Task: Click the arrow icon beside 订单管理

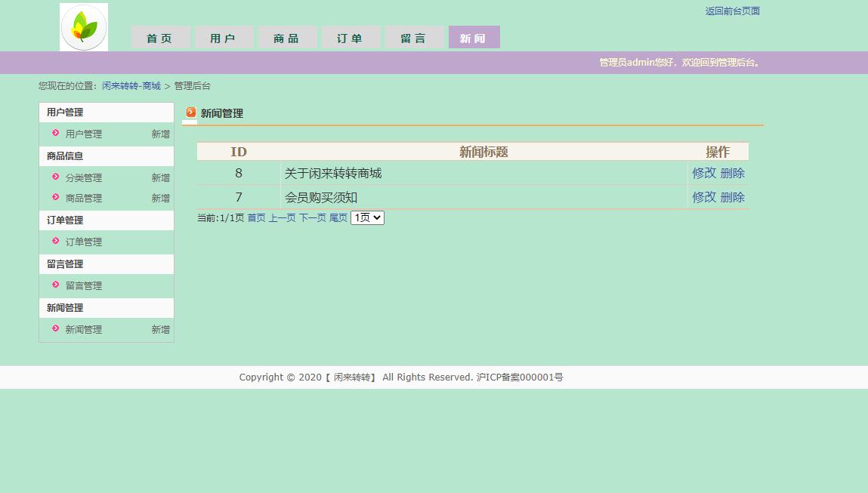Action: 55,242
